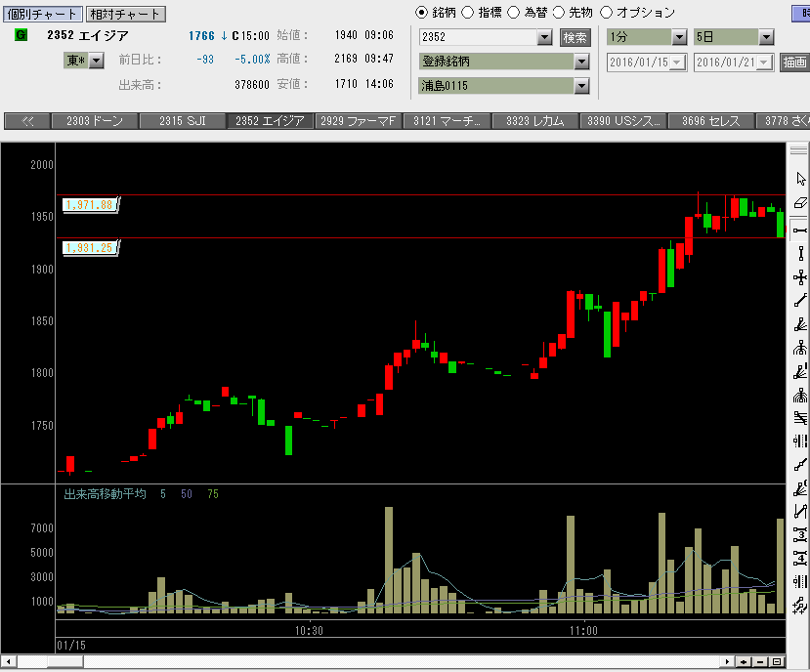The image size is (810, 672).
Task: Open the 3323 レカム stock tab
Action: tap(534, 121)
